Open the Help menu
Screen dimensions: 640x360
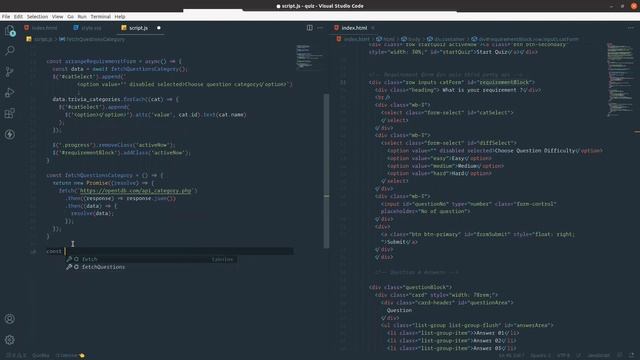click(x=120, y=17)
